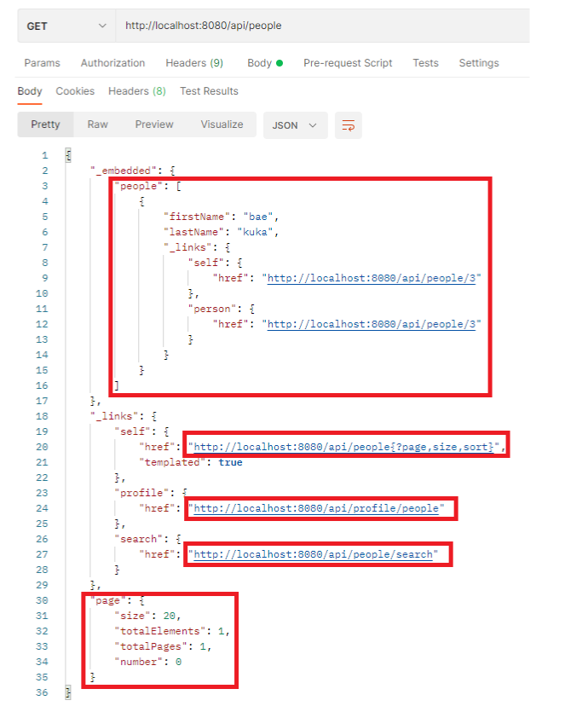Viewport: 588px width, 712px height.
Task: Open the Tests tab
Action: [425, 63]
